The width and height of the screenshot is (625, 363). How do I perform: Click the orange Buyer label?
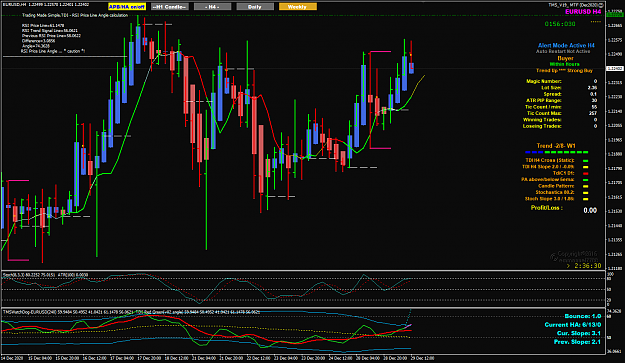(x=565, y=58)
